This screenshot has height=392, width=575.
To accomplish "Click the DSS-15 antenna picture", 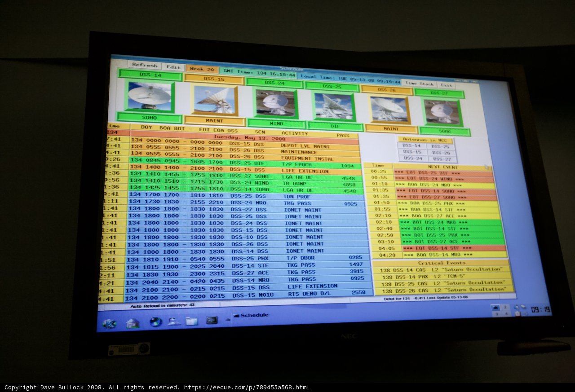I will 215,101.
